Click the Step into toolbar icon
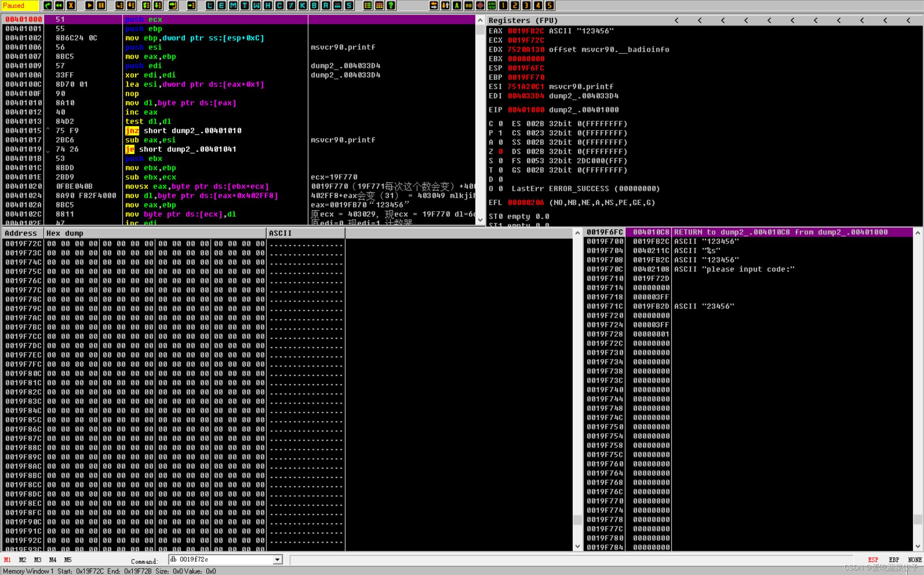The image size is (924, 575). 120,5
